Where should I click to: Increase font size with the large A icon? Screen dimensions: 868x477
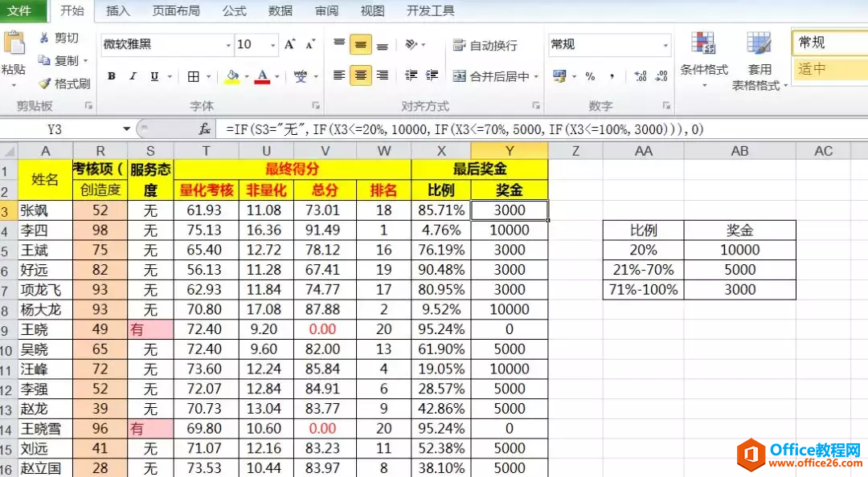click(289, 44)
